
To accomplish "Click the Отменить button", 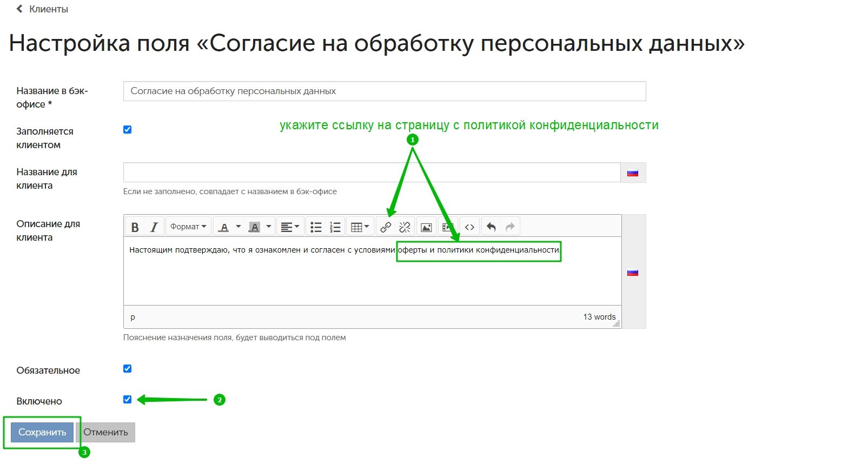I will (x=105, y=432).
